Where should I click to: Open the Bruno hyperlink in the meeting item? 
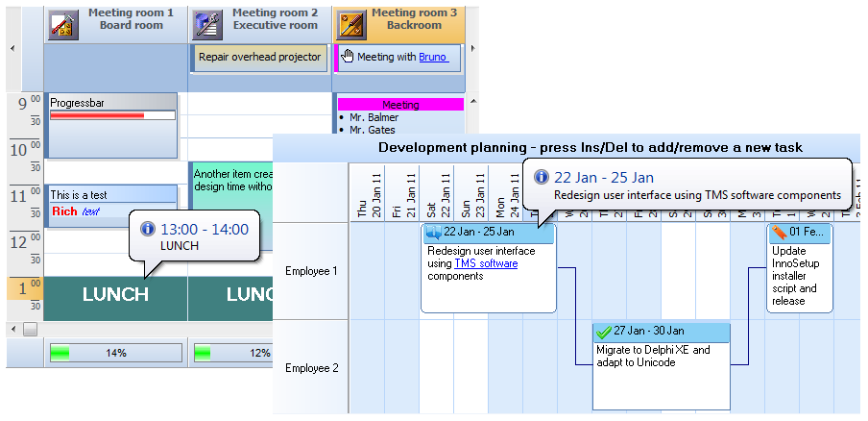[x=433, y=58]
